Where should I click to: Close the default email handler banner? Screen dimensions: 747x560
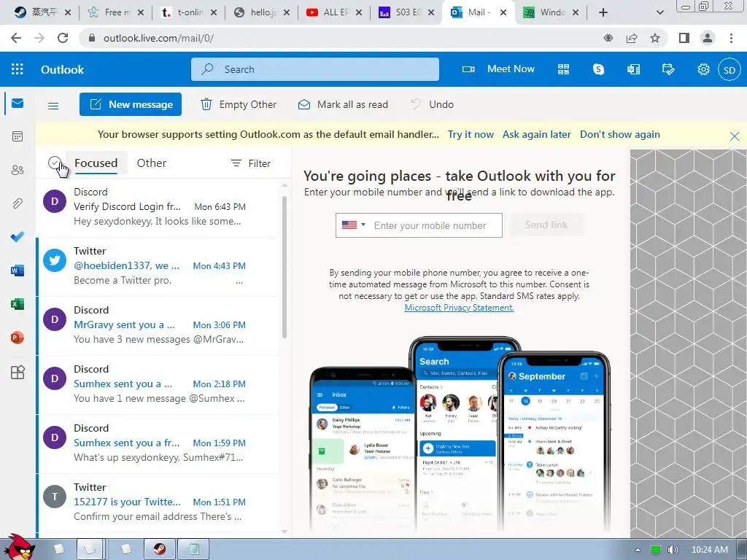pyautogui.click(x=735, y=136)
